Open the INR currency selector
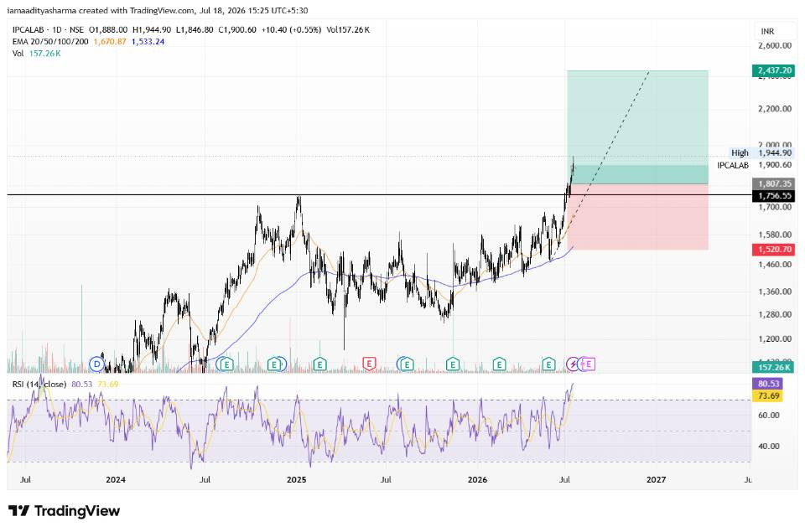 (x=767, y=31)
